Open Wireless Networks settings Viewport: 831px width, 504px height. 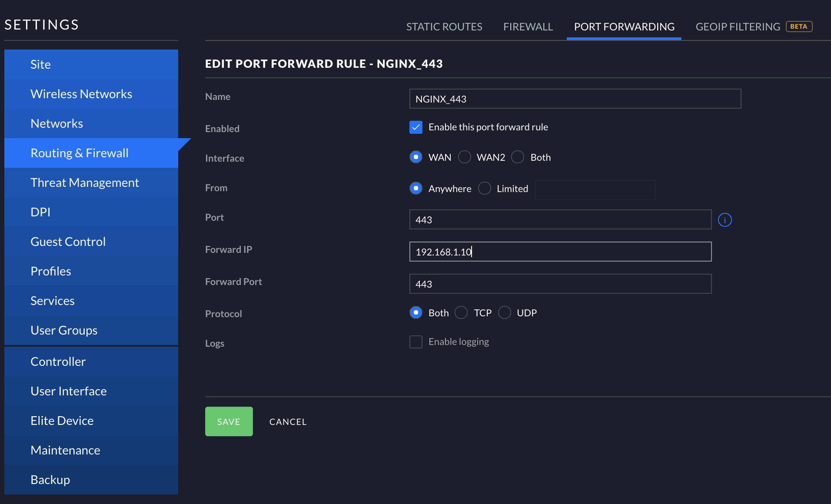pyautogui.click(x=81, y=94)
